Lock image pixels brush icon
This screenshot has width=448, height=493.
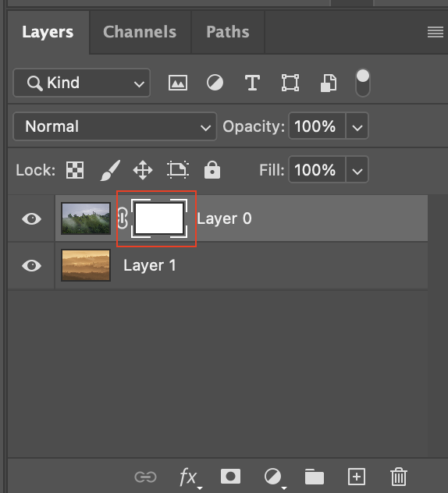point(110,170)
